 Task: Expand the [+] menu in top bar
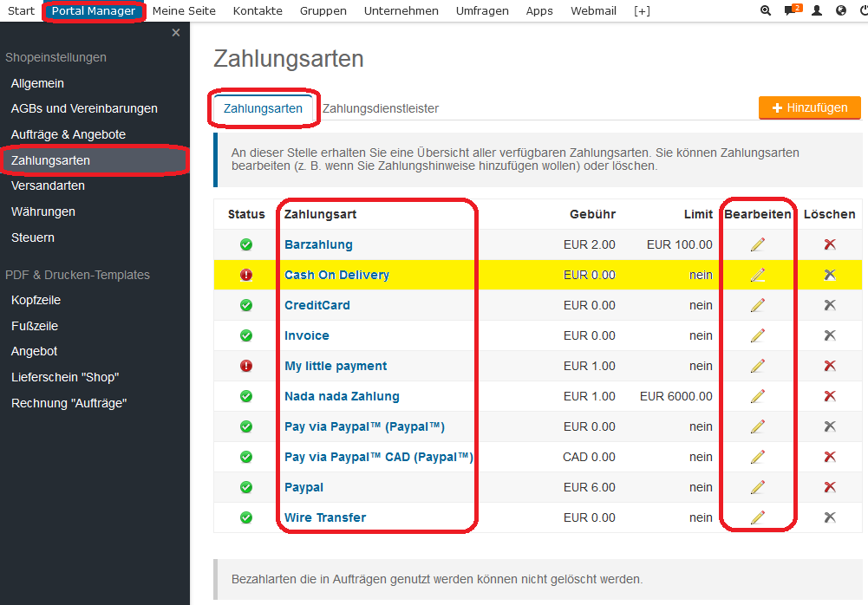642,11
